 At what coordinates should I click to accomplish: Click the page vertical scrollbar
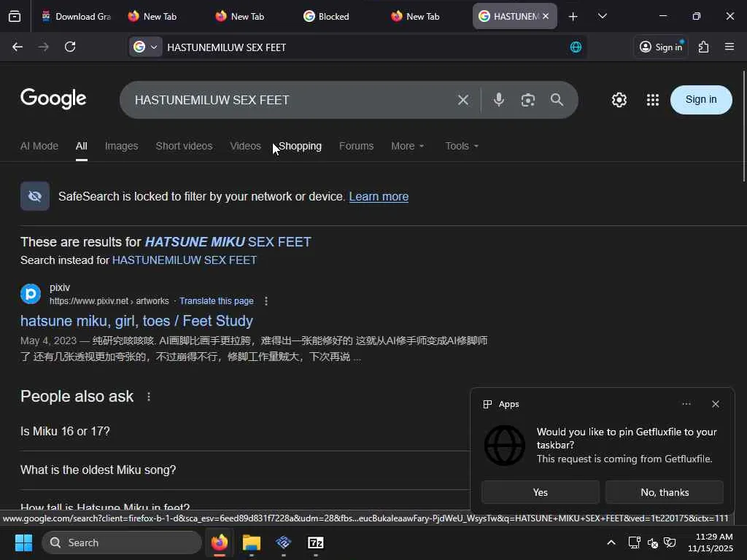[x=743, y=125]
